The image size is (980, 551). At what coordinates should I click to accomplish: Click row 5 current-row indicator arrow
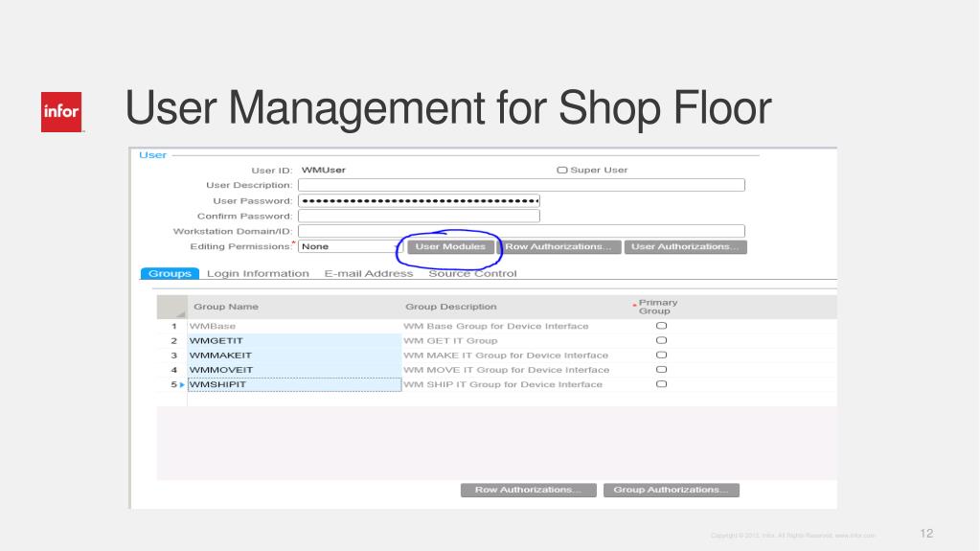(182, 384)
